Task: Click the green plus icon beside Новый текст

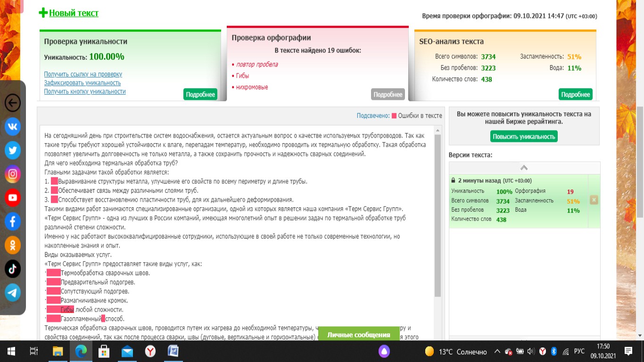Action: pos(43,13)
